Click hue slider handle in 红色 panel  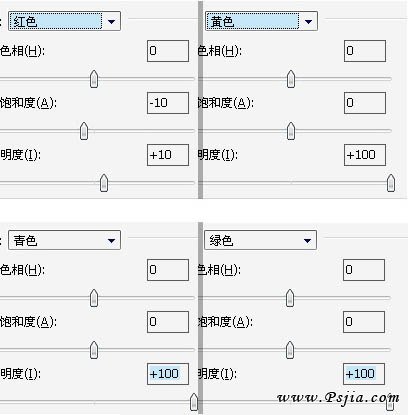(x=94, y=79)
